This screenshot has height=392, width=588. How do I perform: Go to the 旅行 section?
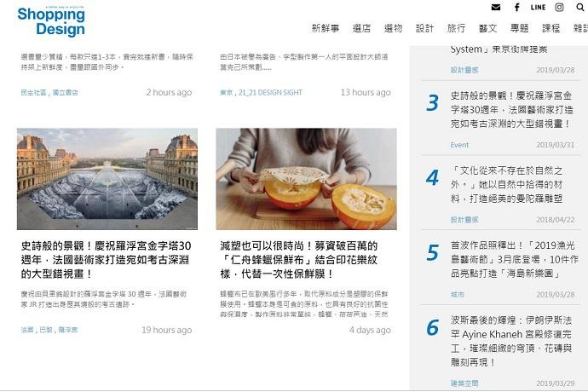[x=456, y=28]
